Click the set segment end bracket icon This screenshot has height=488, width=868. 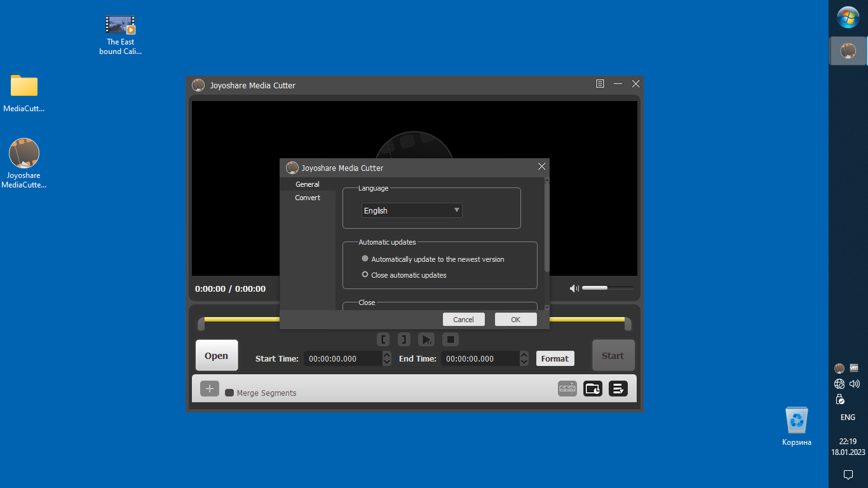point(404,339)
